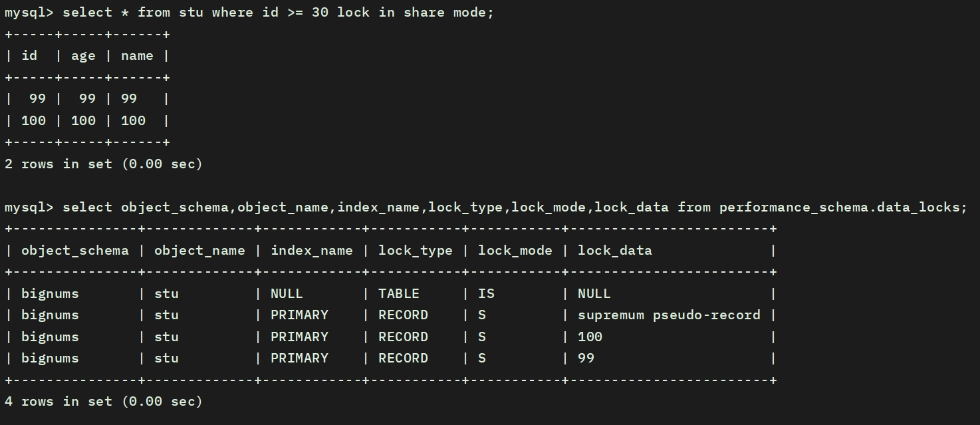Click the "lock in share mode" query text
The image size is (980, 425).
coord(415,13)
